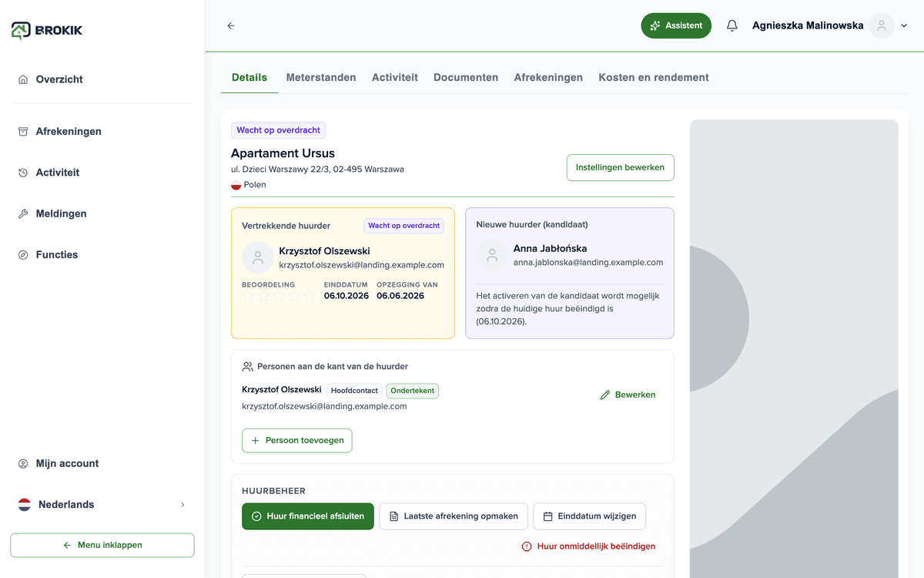The height and width of the screenshot is (578, 924).
Task: Switch to the Meterstanden tab
Action: click(x=321, y=77)
